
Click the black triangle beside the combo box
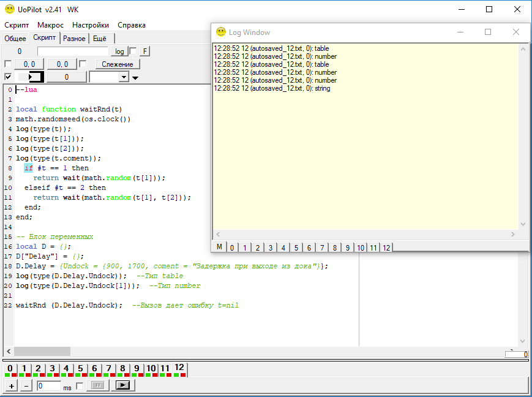(x=135, y=78)
